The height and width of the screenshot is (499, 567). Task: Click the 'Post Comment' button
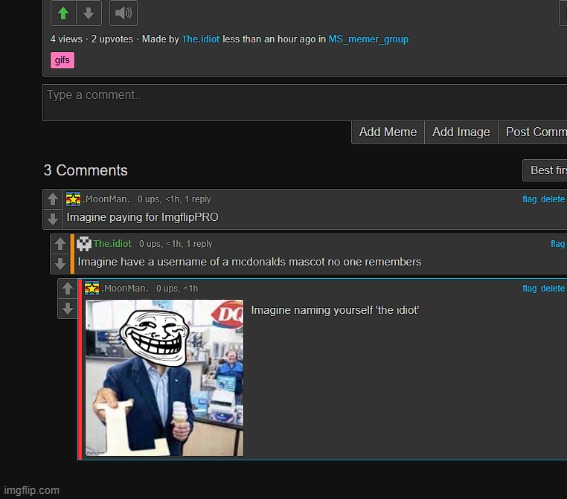click(x=533, y=132)
